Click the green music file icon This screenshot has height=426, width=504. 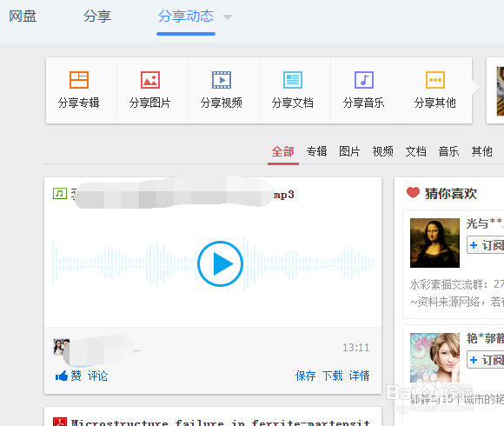click(60, 194)
